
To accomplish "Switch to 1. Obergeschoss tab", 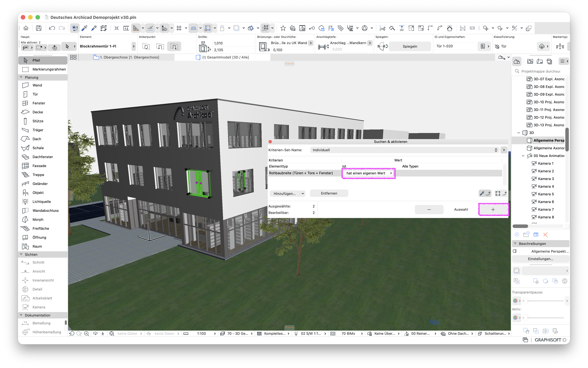I will [126, 57].
